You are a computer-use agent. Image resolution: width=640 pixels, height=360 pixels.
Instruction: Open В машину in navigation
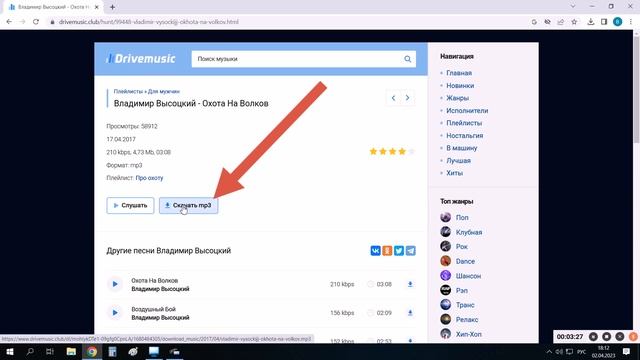point(462,148)
